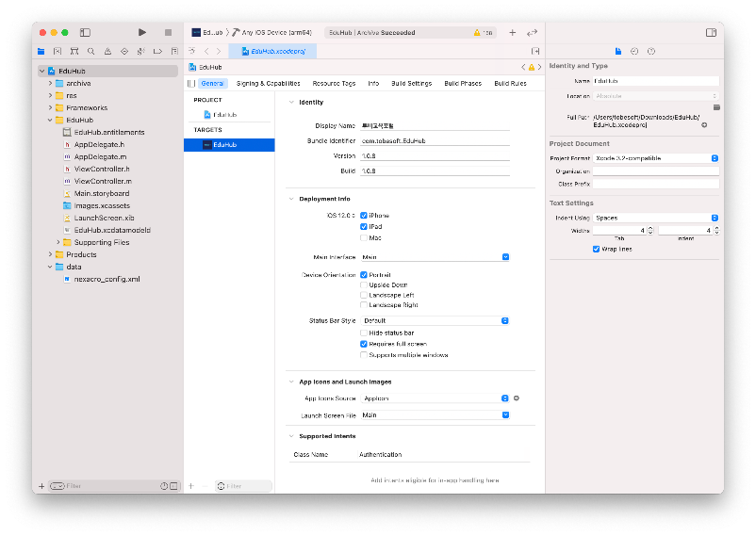Open the Source Control navigator icon
The image size is (756, 536).
click(58, 51)
